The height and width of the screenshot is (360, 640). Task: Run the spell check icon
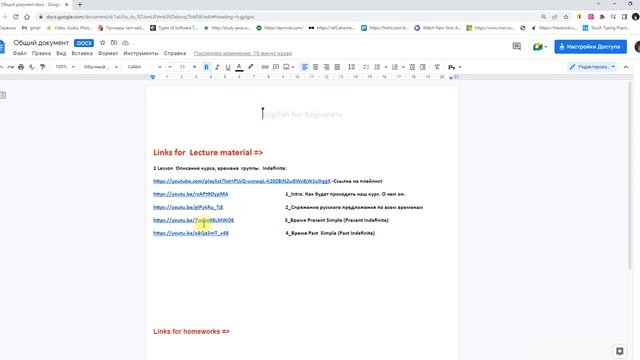tap(32, 67)
